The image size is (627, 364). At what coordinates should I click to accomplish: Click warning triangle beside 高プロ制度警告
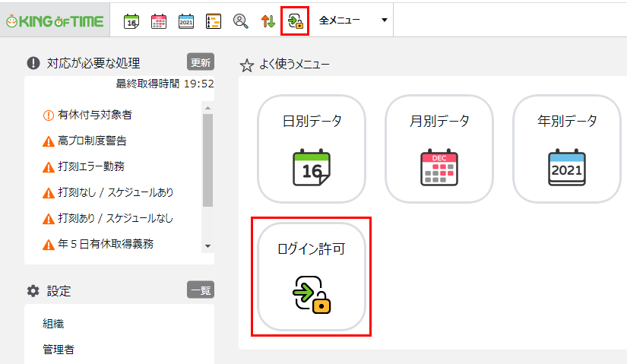pyautogui.click(x=49, y=141)
